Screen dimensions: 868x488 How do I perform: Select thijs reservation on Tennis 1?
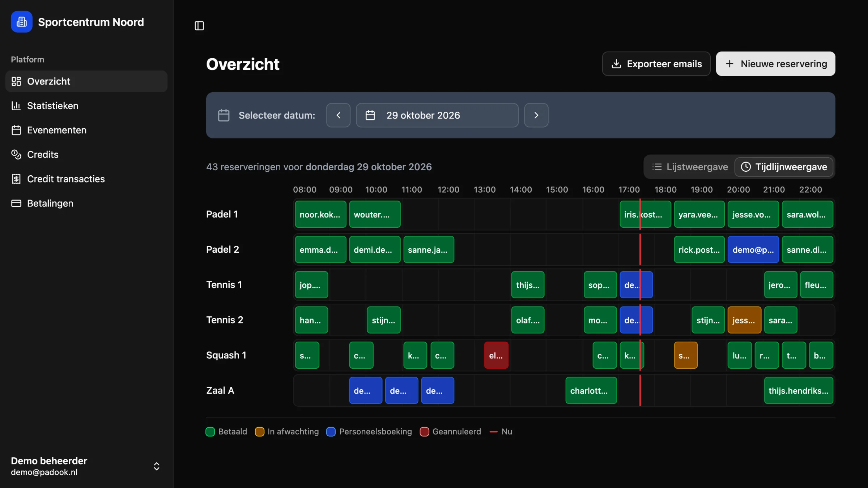pyautogui.click(x=528, y=285)
